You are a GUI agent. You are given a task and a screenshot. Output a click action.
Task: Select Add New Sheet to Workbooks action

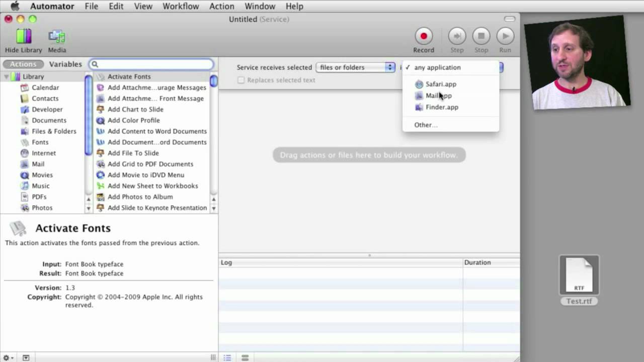click(151, 186)
